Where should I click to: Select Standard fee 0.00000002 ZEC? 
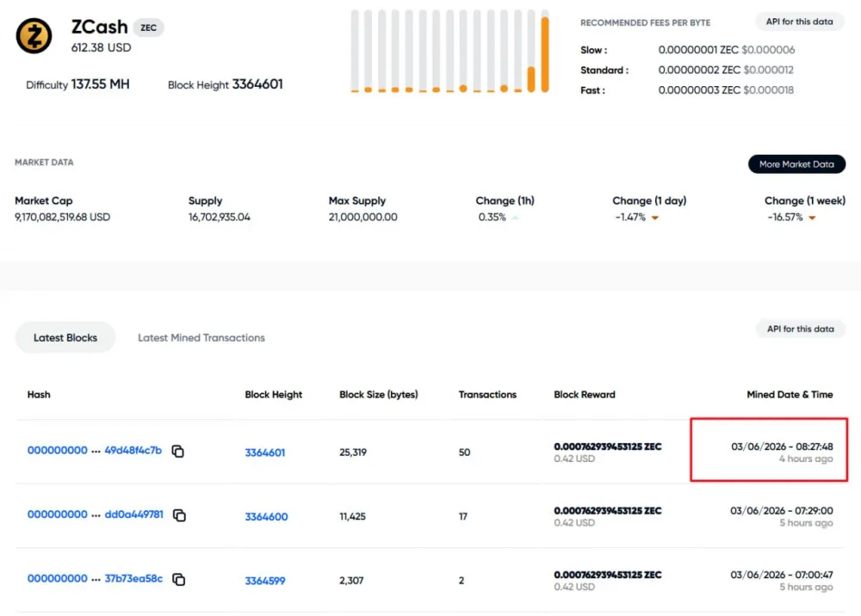699,71
